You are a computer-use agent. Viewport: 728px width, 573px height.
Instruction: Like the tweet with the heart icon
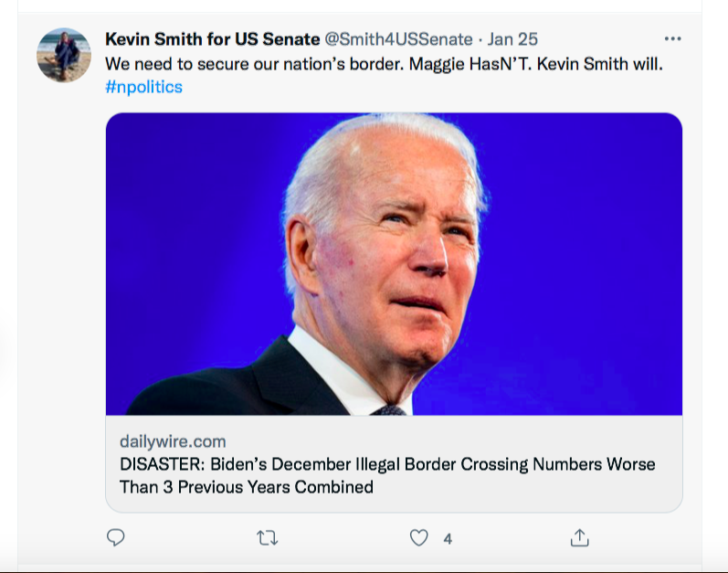[418, 537]
